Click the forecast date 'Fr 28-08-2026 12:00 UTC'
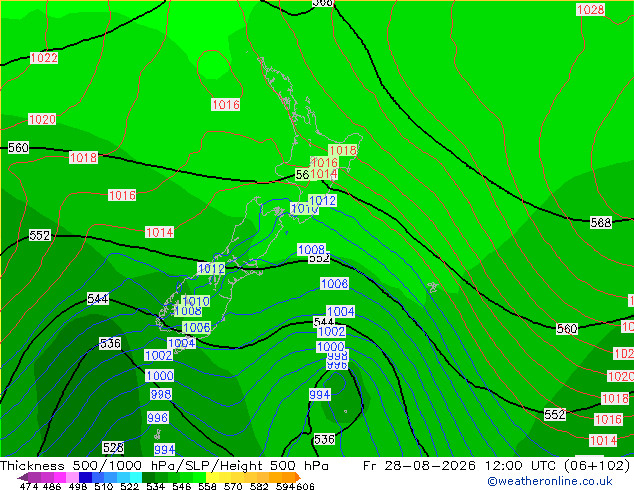 coord(461,466)
